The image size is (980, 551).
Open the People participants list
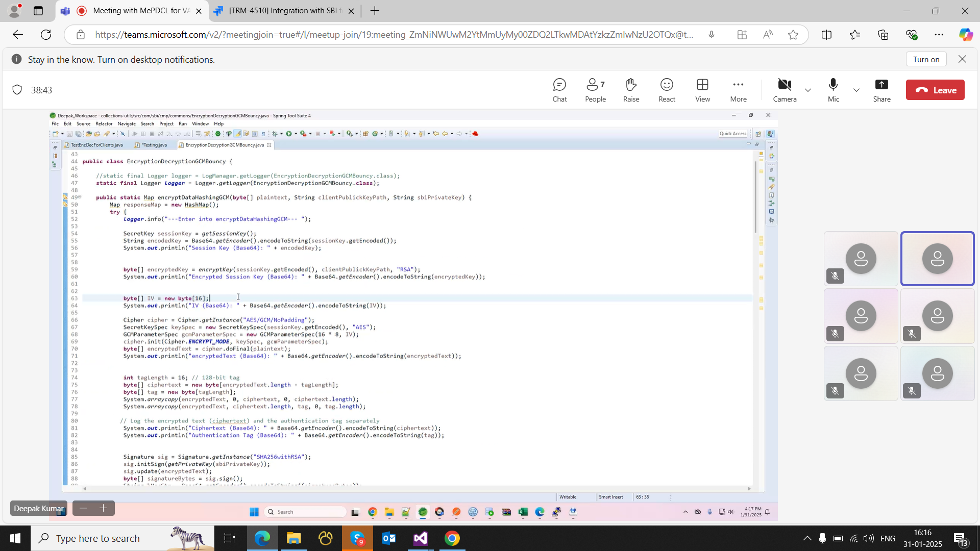click(595, 90)
